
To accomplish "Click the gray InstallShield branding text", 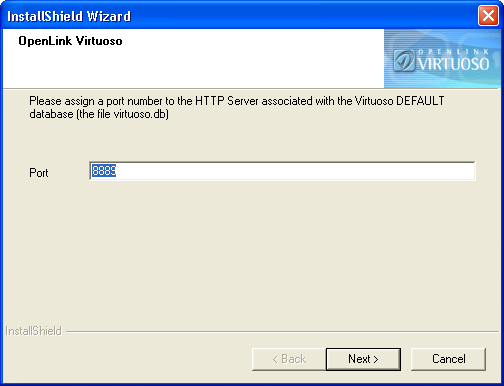I will click(33, 331).
